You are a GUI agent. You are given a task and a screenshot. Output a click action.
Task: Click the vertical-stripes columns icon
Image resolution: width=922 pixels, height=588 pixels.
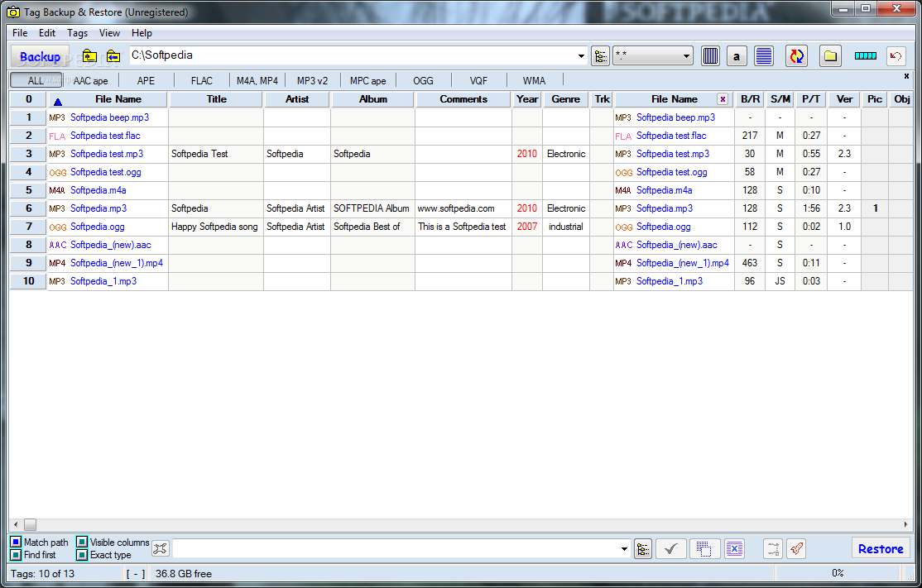pos(710,56)
